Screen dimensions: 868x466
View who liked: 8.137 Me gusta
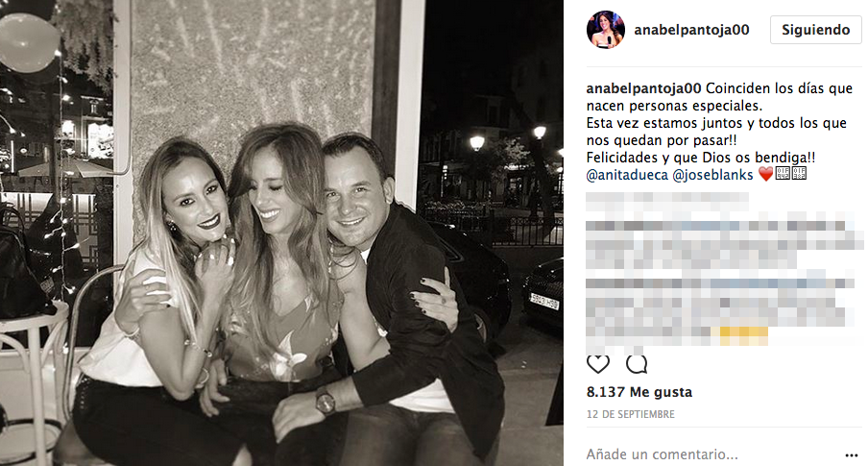[639, 392]
